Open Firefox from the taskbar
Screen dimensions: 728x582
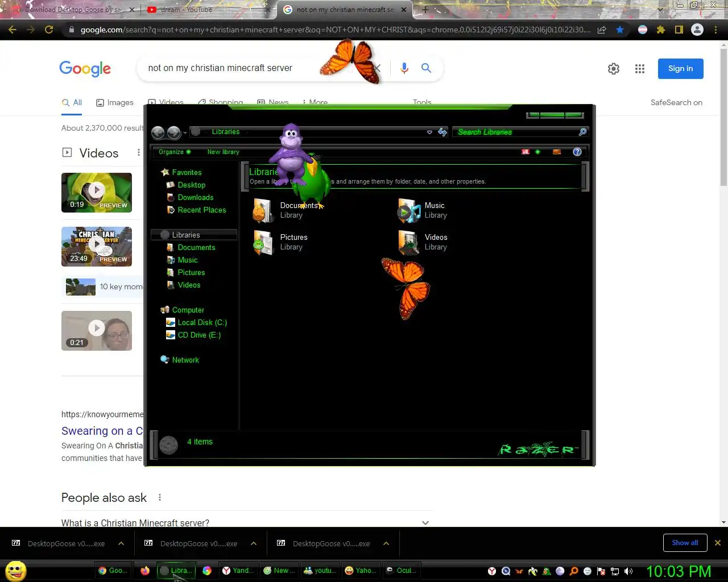145,571
